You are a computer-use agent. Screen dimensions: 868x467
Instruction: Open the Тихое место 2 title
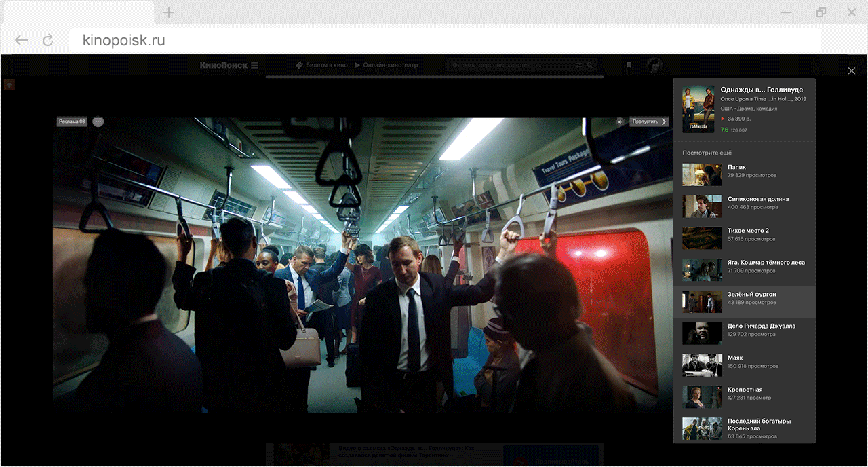(x=748, y=231)
